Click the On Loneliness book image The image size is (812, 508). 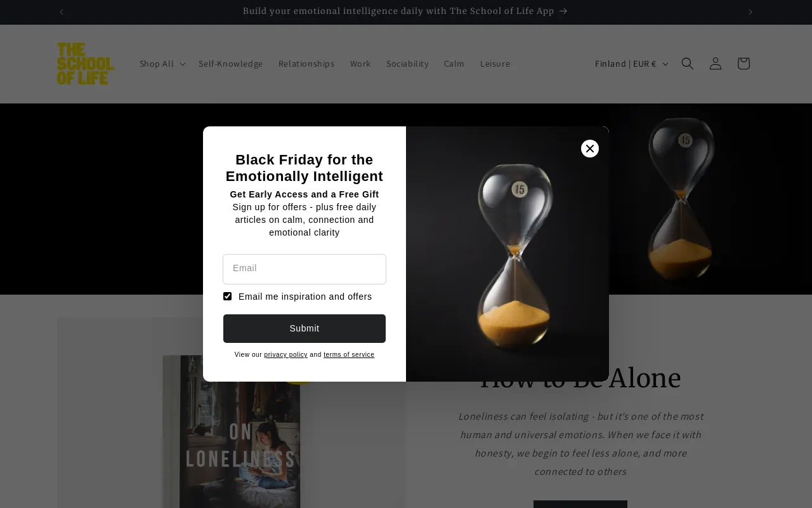(x=231, y=431)
